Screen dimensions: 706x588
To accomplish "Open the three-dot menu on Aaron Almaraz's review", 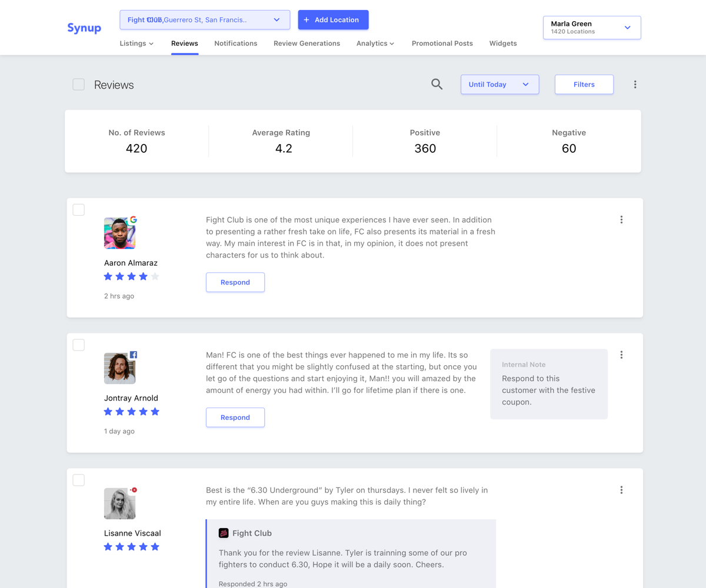I will [x=621, y=220].
